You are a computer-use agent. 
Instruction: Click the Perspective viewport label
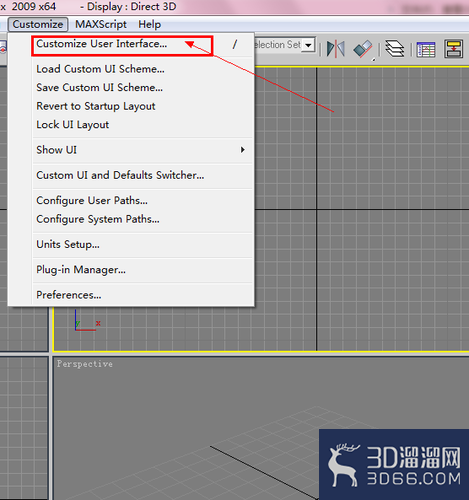tap(85, 364)
